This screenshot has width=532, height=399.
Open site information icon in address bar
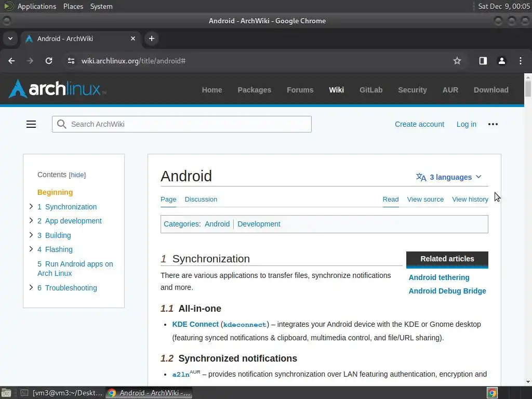[x=71, y=61]
